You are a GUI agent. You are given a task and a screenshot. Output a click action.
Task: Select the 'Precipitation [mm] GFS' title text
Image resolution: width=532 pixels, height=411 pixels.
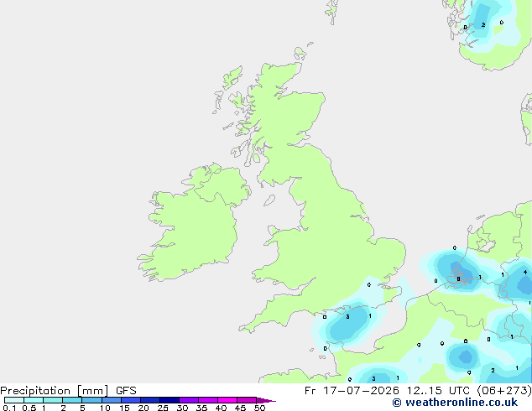point(68,391)
